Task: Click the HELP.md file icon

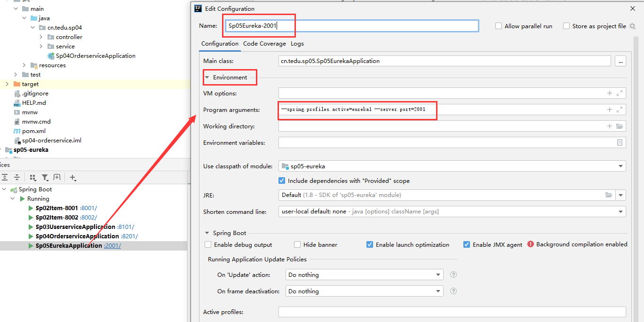Action: click(x=17, y=102)
